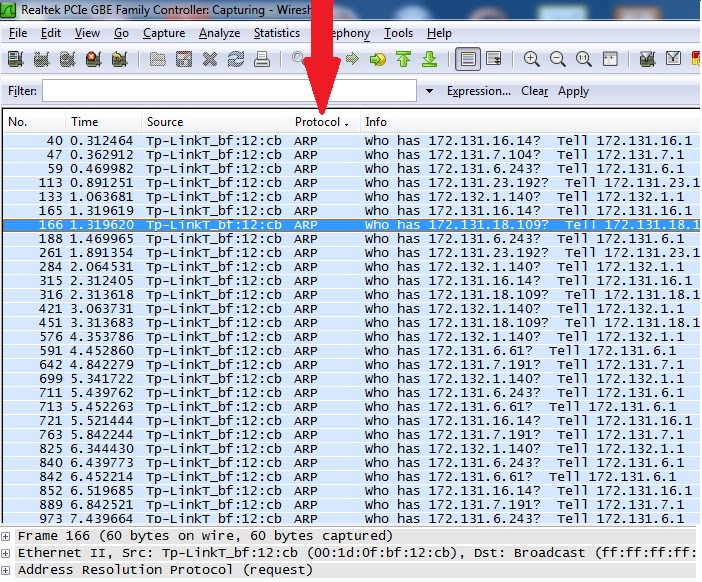Jump to first packet icon
The width and height of the screenshot is (702, 582).
coord(403,59)
